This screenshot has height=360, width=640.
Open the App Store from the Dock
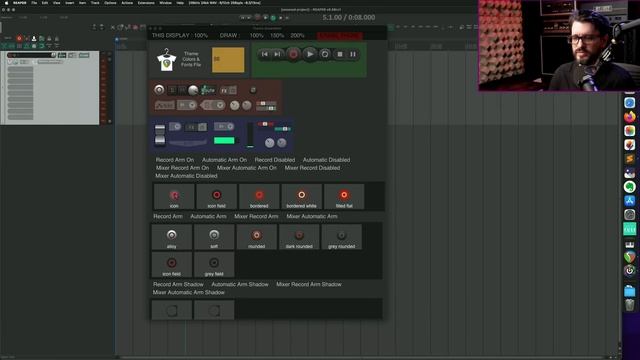pos(630,200)
